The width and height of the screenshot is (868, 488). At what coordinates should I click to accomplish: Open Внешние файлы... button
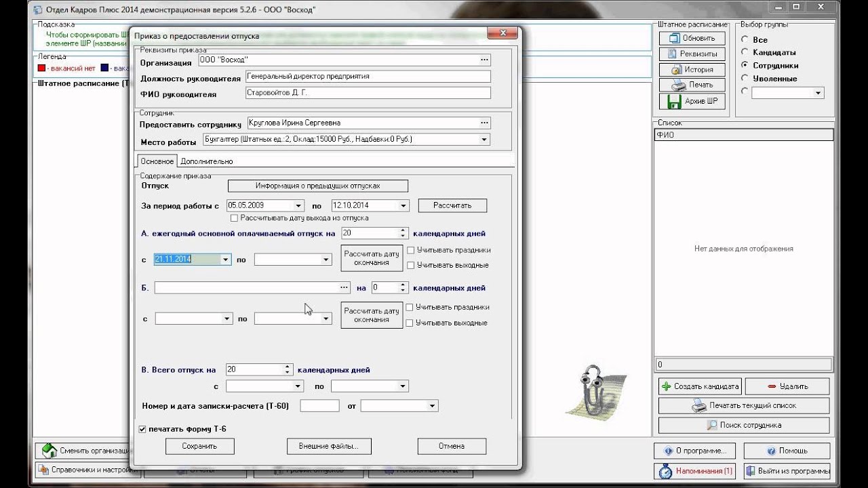pos(329,446)
